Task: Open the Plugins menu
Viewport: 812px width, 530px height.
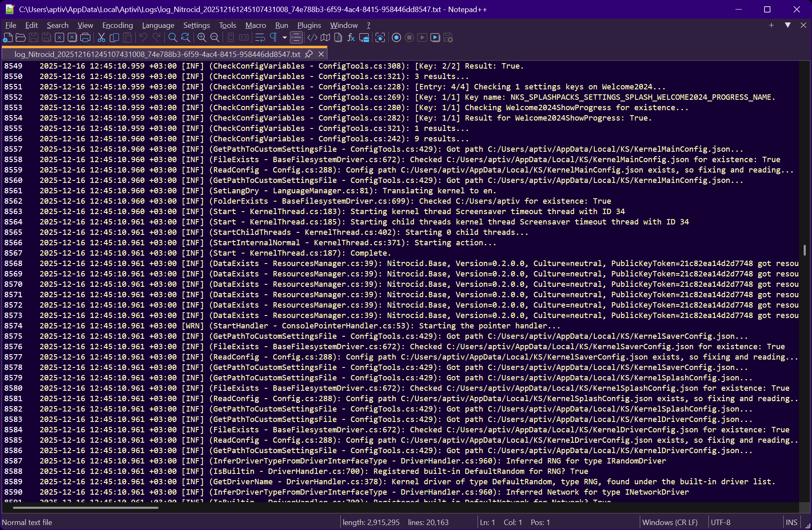Action: [x=309, y=25]
